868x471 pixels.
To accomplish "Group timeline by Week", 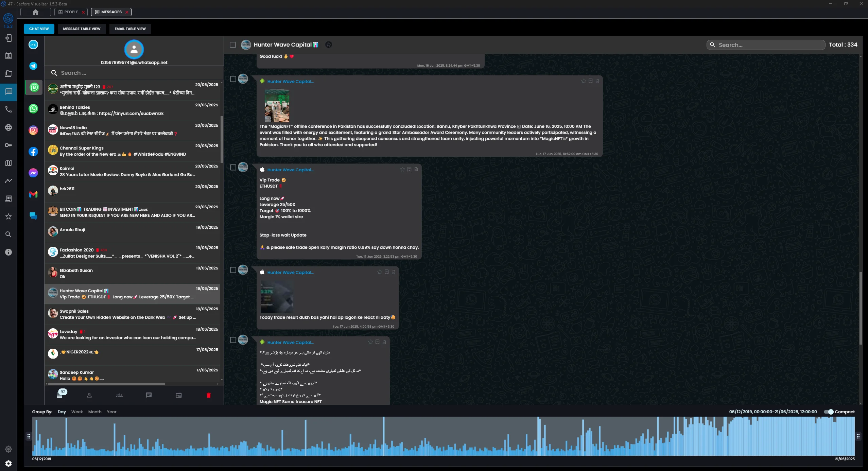I will [77, 412].
